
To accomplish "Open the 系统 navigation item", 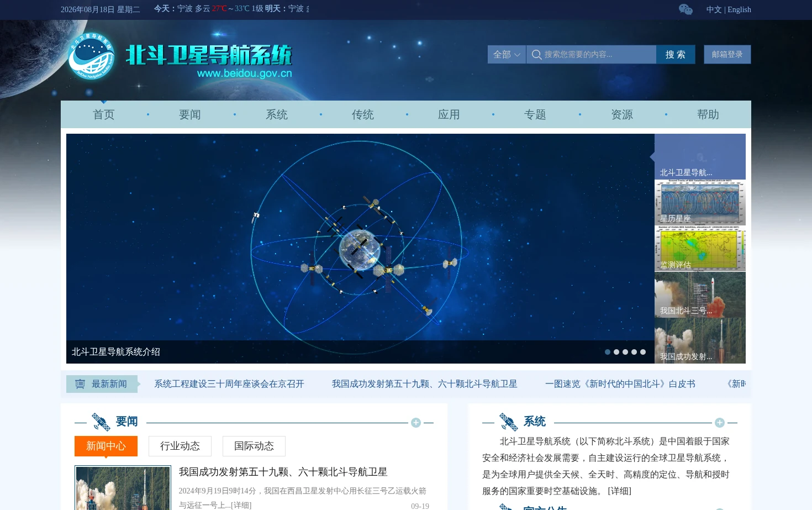I will tap(277, 114).
